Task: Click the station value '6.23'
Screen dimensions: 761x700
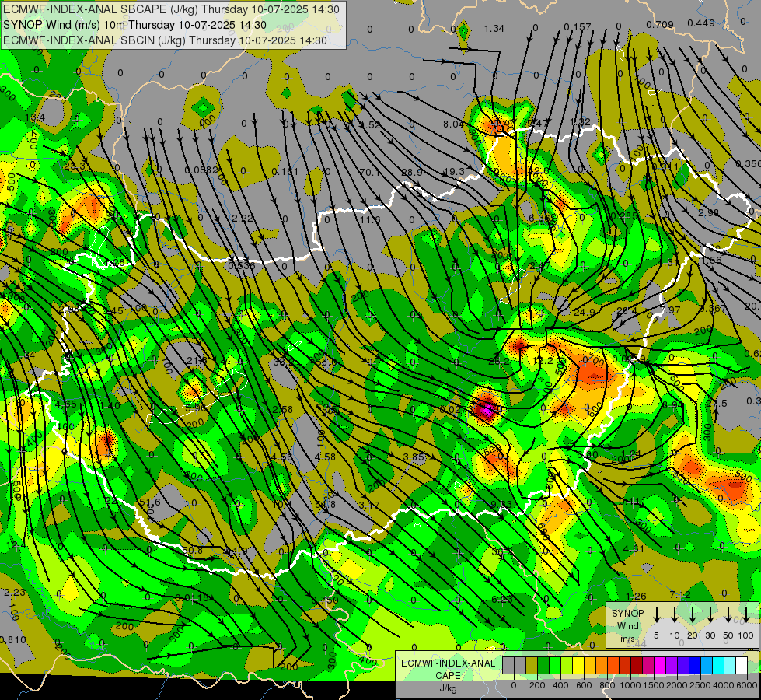Action: (502, 600)
